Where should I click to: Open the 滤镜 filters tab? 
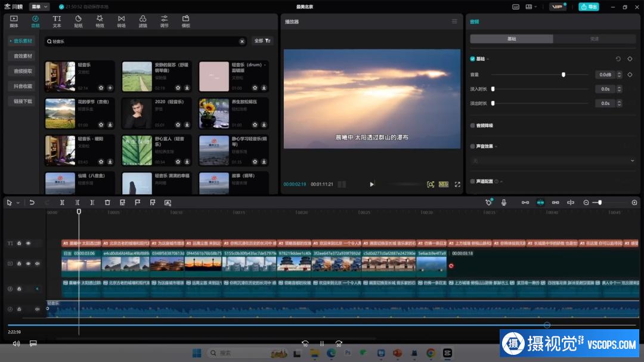click(x=143, y=21)
